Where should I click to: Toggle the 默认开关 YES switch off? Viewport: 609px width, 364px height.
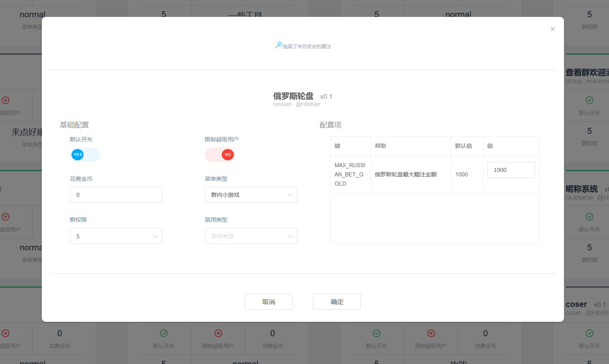pyautogui.click(x=85, y=155)
